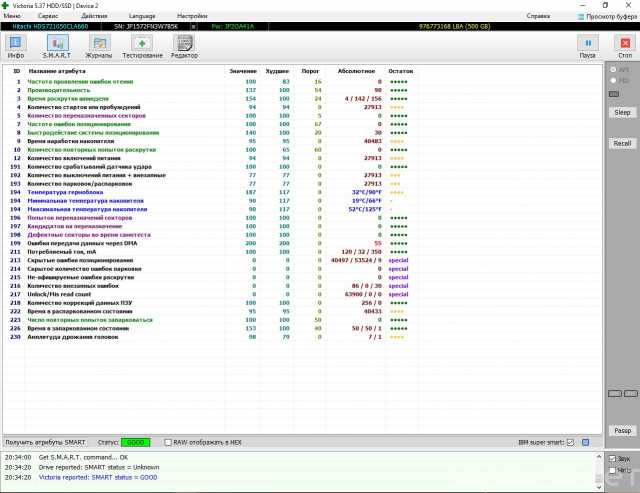Open the Инфо drive information tab

point(16,47)
